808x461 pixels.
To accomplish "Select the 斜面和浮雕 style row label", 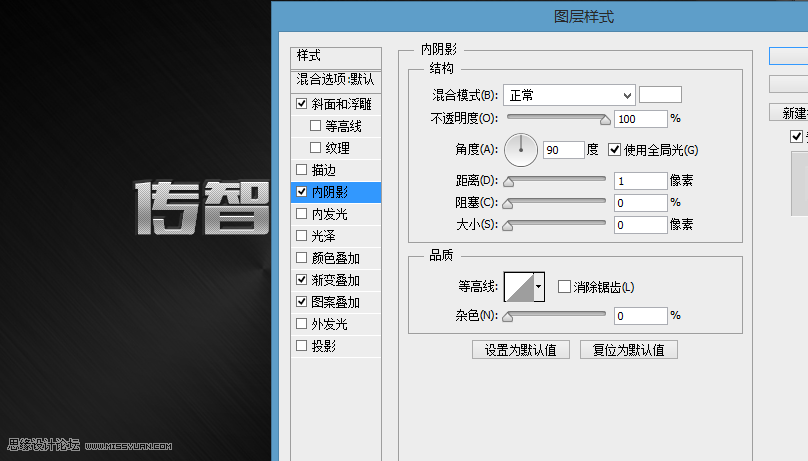I will click(341, 104).
